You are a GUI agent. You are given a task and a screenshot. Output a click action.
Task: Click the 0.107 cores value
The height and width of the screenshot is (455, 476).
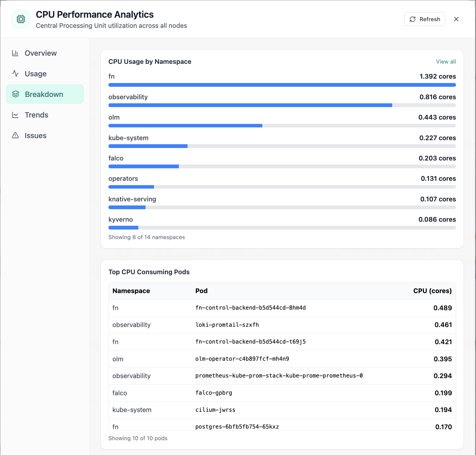(438, 199)
